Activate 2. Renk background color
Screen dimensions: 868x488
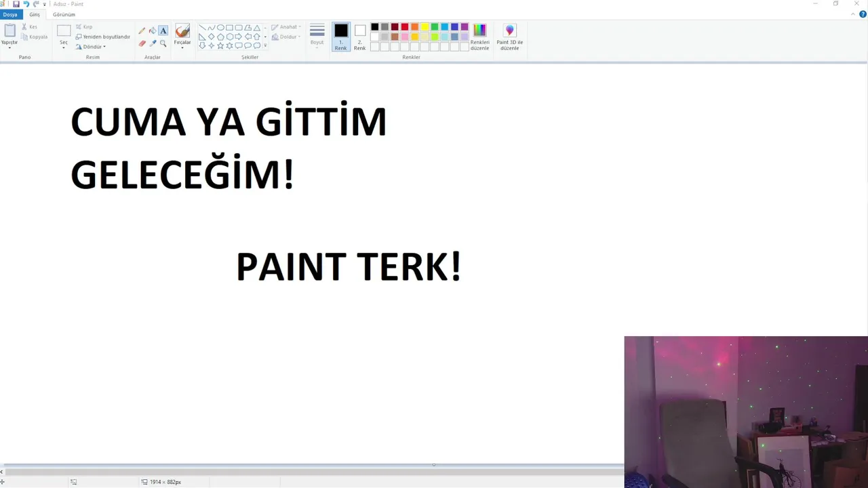coord(359,37)
